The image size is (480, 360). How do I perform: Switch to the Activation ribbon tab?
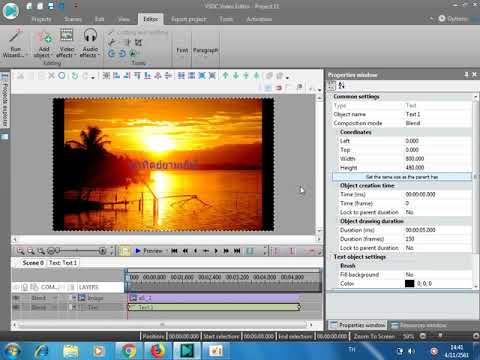(259, 19)
